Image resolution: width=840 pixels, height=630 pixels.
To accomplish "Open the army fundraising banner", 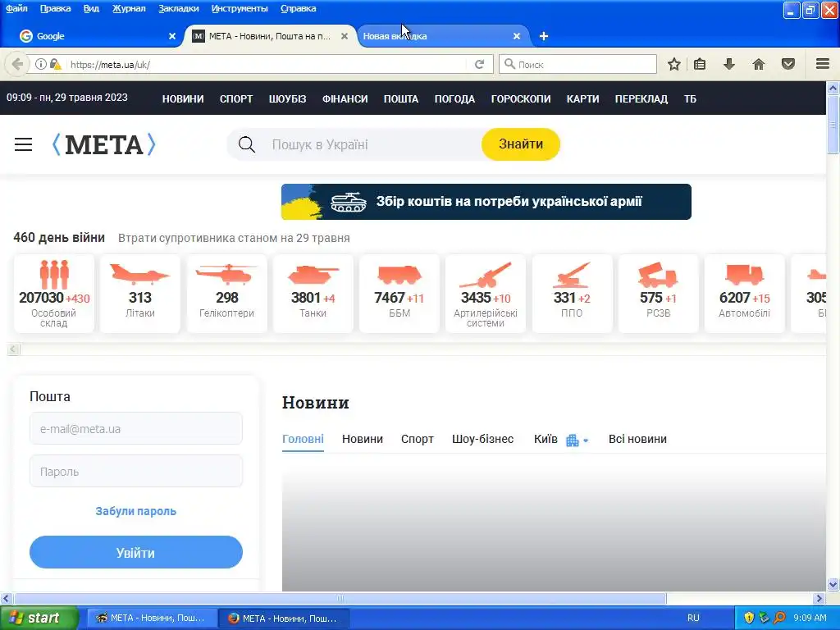I will [486, 202].
